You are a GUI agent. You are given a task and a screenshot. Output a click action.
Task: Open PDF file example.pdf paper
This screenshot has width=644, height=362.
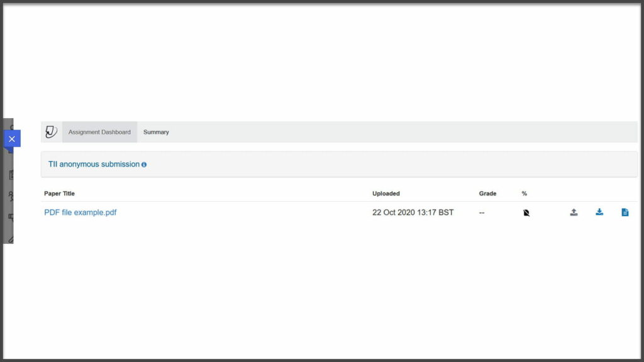click(80, 212)
